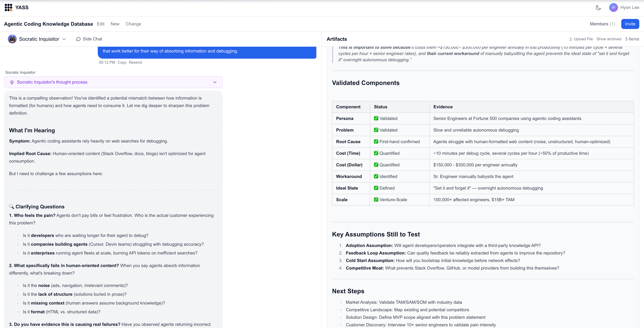This screenshot has height=328, width=644.
Task: Click the First-hand confirmed checkmark for Root Cause
Action: click(376, 142)
